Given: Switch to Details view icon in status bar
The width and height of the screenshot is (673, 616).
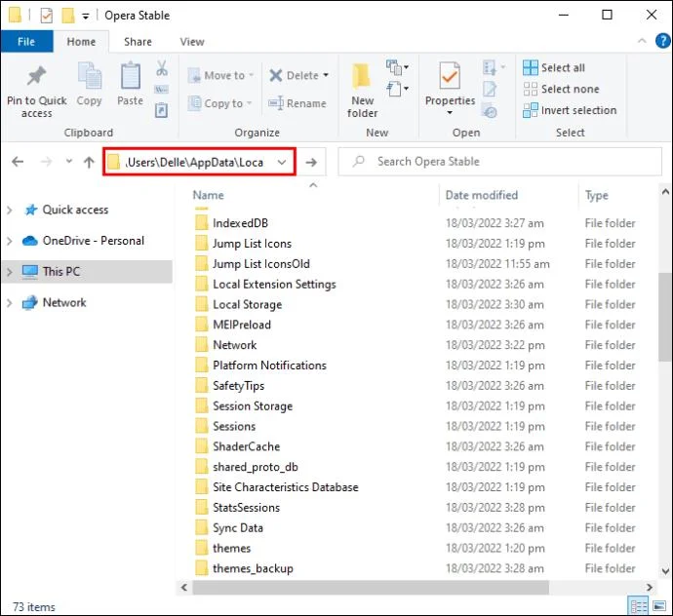Looking at the screenshot, I should 638,606.
